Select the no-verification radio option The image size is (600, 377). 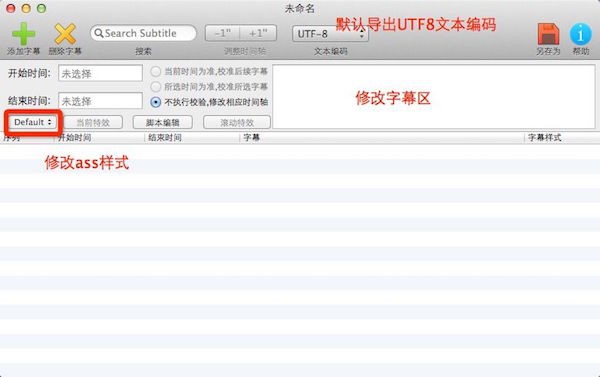155,102
